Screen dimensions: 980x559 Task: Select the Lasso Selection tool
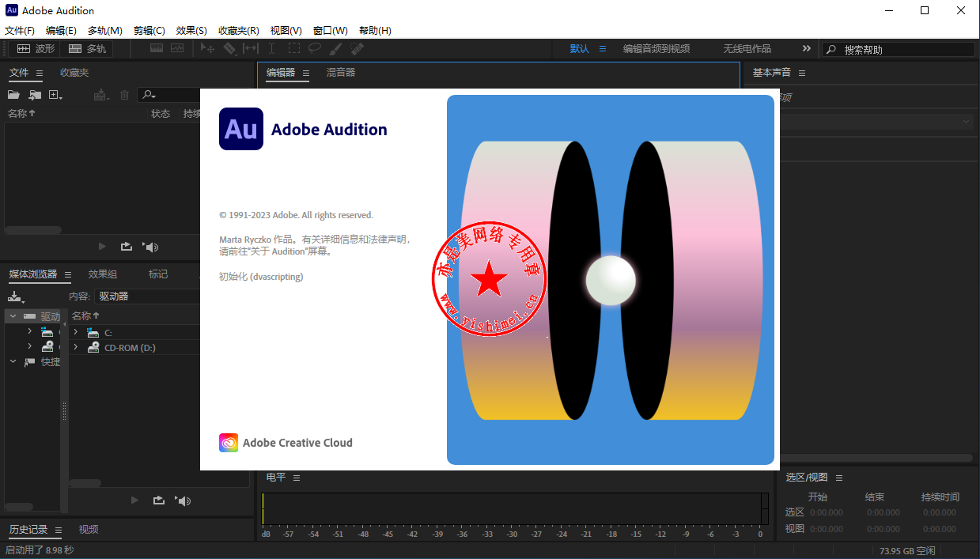(315, 48)
